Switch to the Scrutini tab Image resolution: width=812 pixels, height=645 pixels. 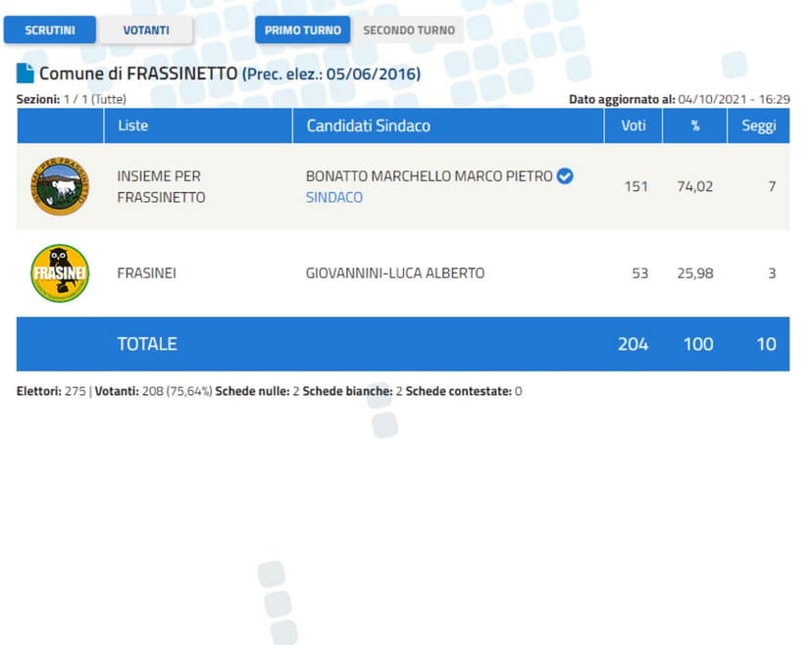tap(50, 30)
